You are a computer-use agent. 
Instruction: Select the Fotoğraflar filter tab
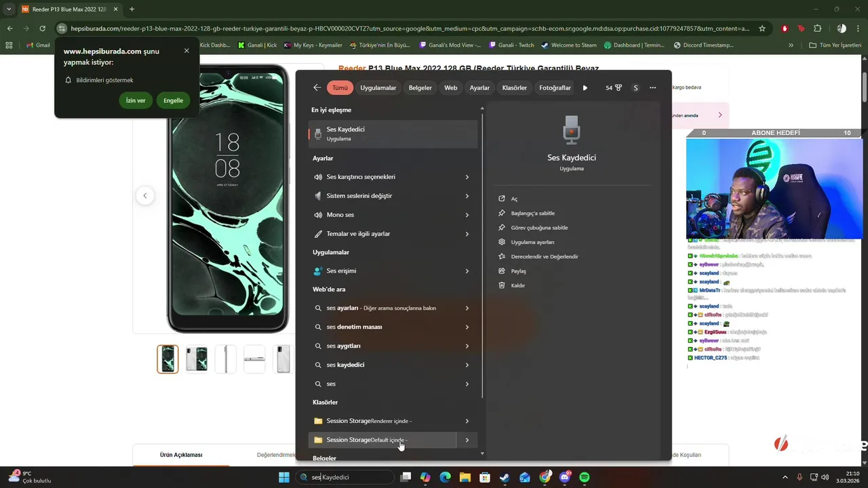[x=555, y=87]
